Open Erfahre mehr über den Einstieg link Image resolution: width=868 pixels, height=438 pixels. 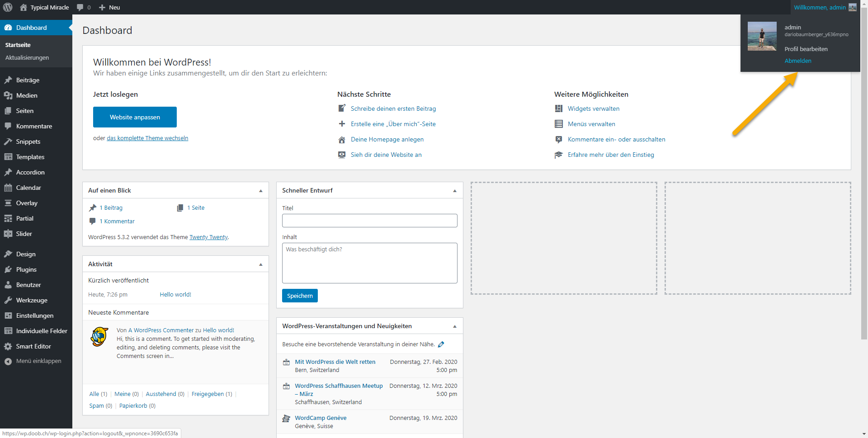point(611,155)
